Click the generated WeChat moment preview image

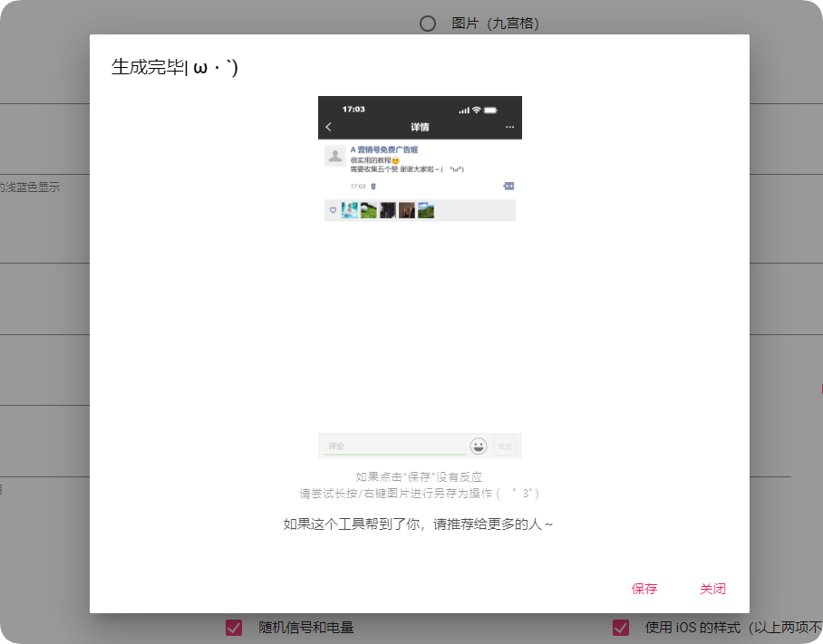420,277
